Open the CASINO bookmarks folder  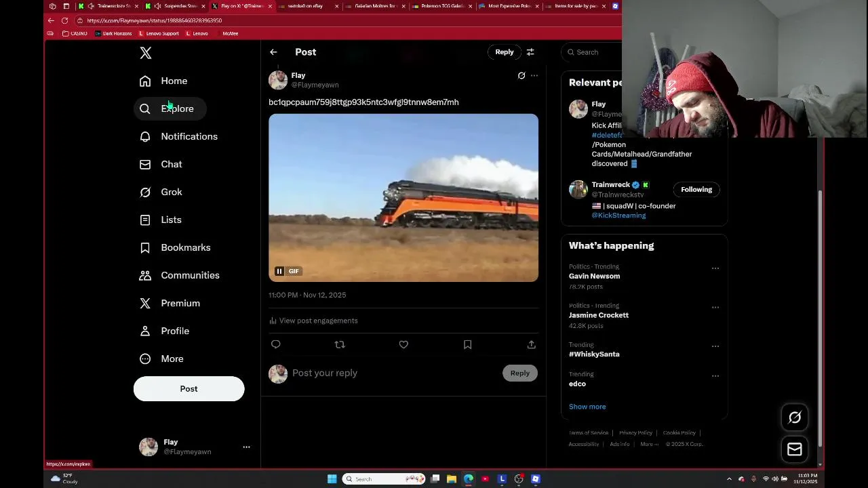click(75, 33)
